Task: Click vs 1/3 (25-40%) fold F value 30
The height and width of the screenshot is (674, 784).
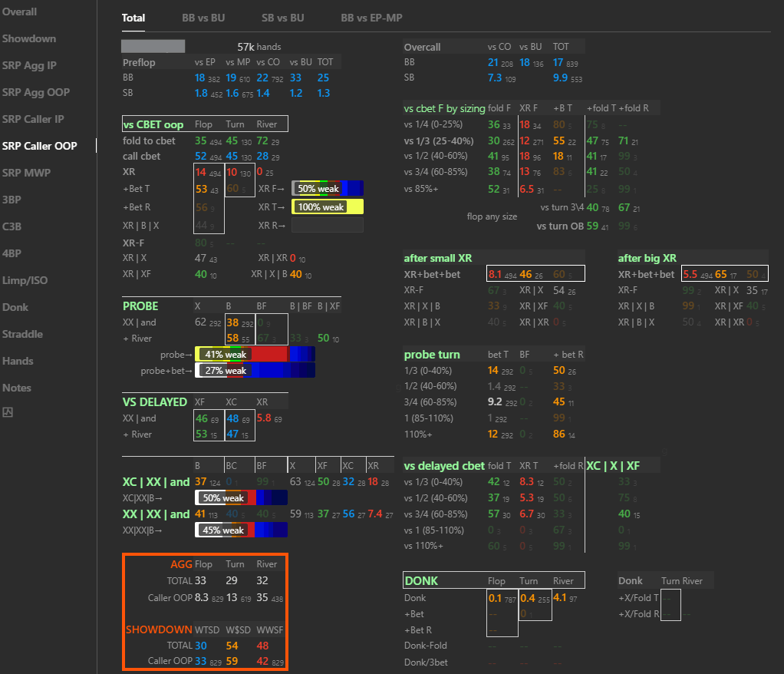Action: click(494, 140)
